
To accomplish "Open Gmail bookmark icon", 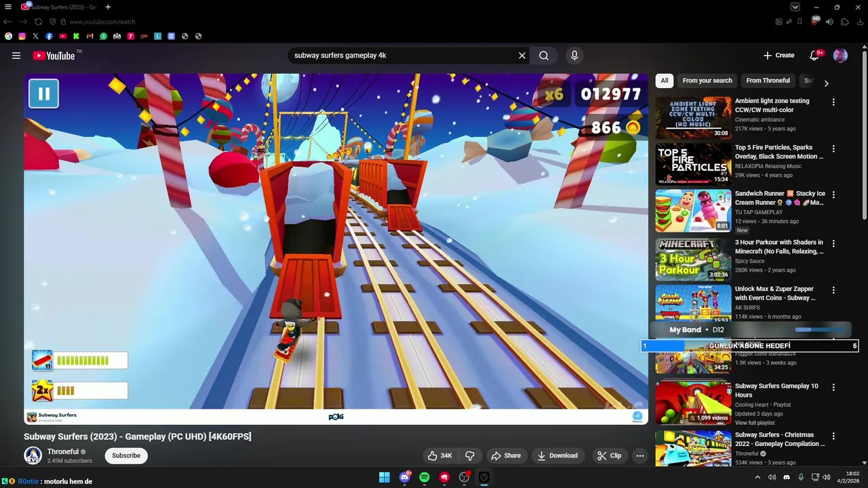I will [90, 36].
